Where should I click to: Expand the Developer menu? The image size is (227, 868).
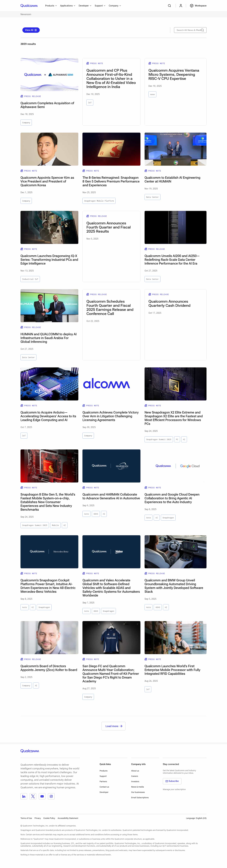tap(85, 6)
